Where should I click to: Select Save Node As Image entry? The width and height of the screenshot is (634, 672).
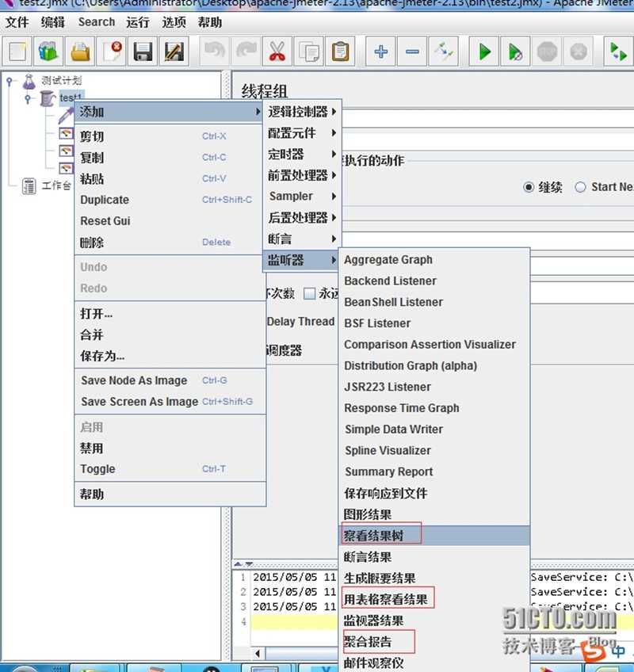[x=170, y=380]
